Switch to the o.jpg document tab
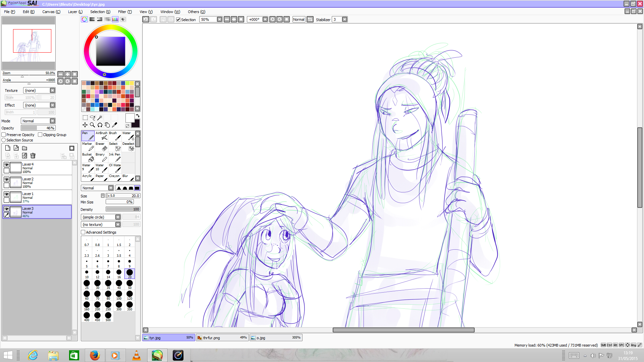The width and height of the screenshot is (644, 362). point(276,338)
